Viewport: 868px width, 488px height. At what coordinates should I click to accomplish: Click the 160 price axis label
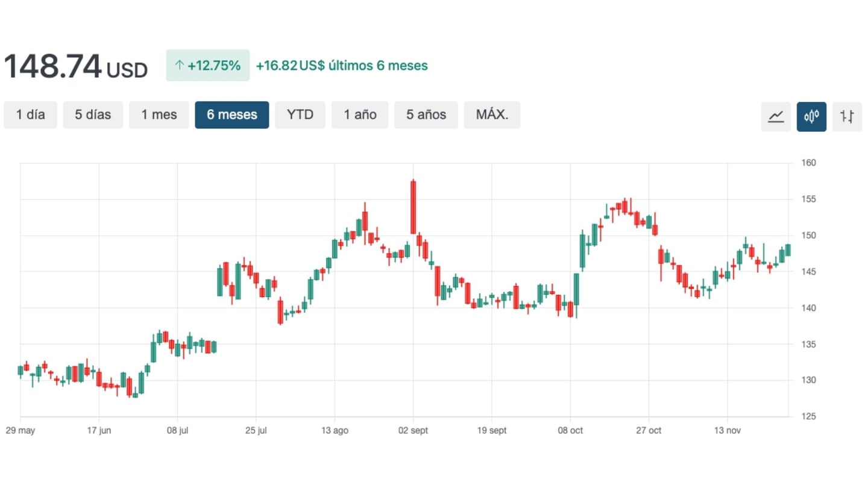[808, 163]
